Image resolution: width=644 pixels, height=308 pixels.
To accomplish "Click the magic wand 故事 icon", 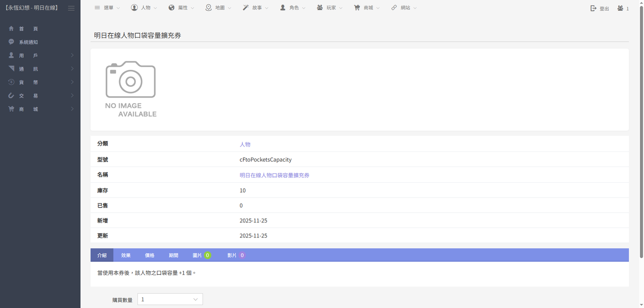I will tap(246, 8).
